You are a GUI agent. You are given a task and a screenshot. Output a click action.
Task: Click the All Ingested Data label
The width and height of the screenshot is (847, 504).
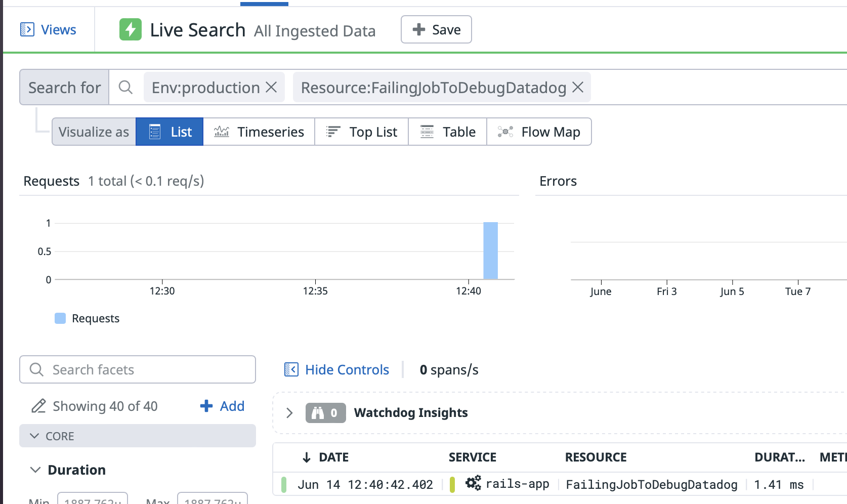(315, 31)
